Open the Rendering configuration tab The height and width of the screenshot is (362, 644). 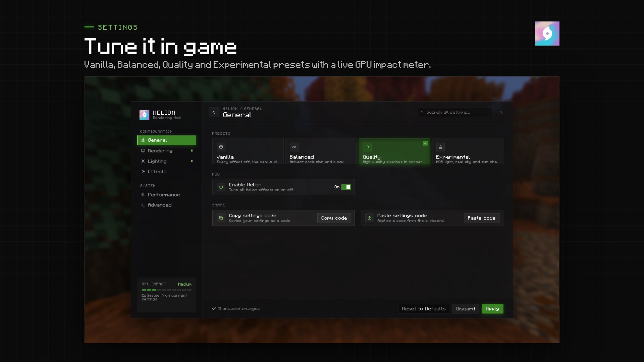click(x=167, y=151)
